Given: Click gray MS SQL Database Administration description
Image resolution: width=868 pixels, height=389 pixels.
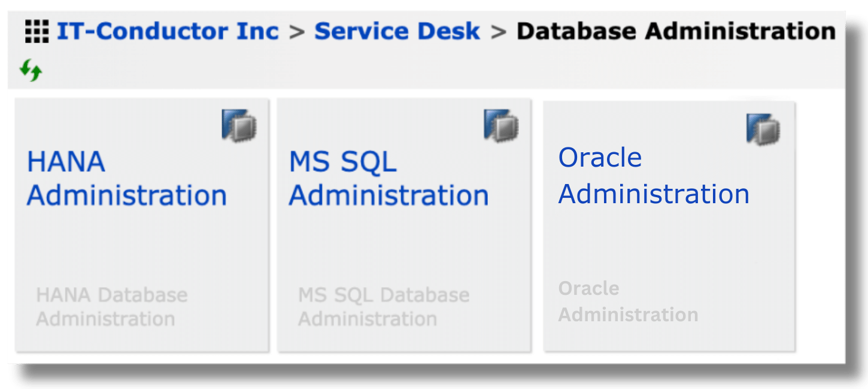Looking at the screenshot, I should pos(384,307).
